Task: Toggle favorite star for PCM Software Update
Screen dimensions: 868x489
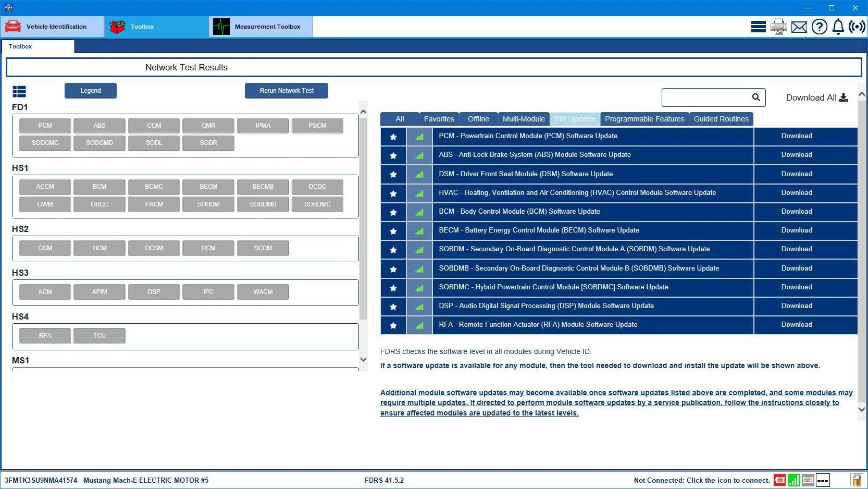Action: (x=393, y=137)
